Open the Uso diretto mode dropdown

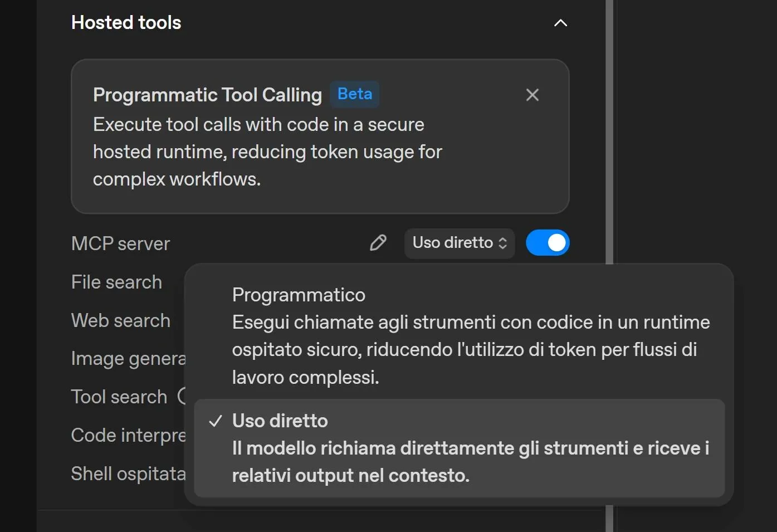point(460,243)
